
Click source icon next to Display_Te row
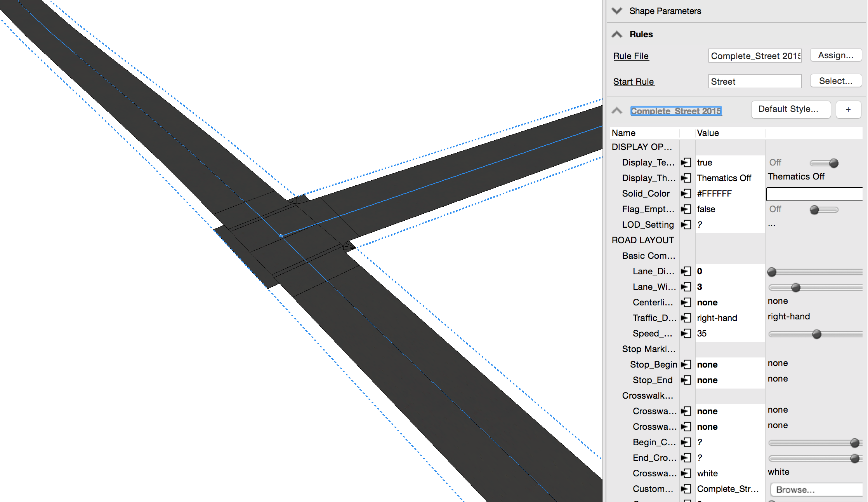click(x=686, y=162)
